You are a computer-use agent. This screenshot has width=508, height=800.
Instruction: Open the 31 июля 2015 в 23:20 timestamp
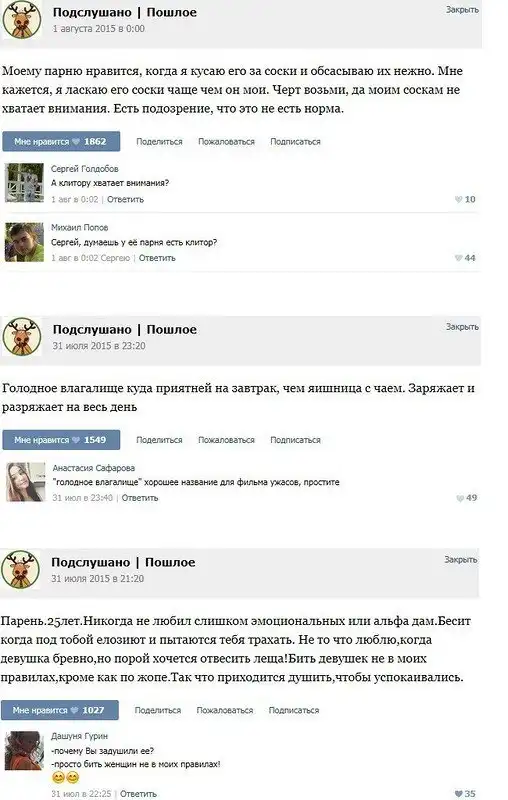[99, 346]
